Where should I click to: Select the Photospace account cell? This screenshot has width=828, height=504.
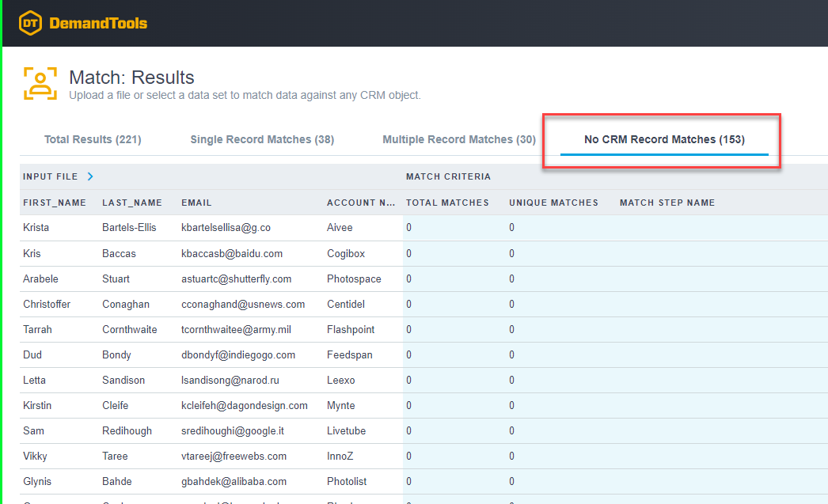[354, 279]
